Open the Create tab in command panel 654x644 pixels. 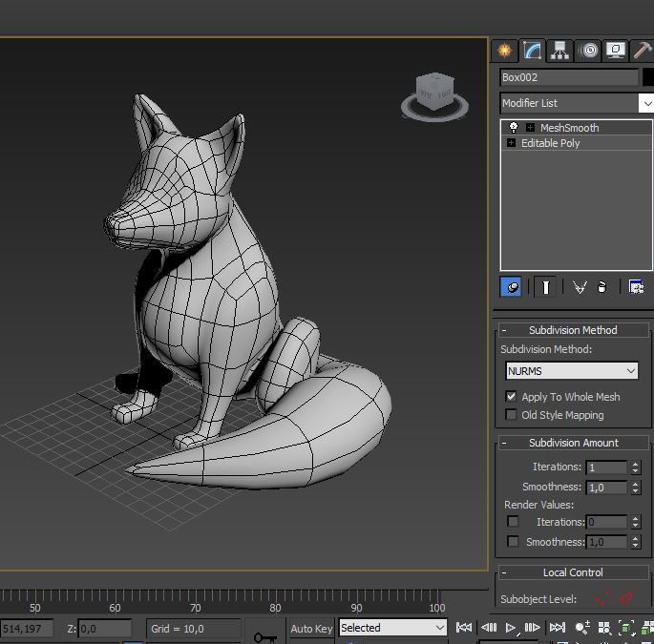[504, 51]
